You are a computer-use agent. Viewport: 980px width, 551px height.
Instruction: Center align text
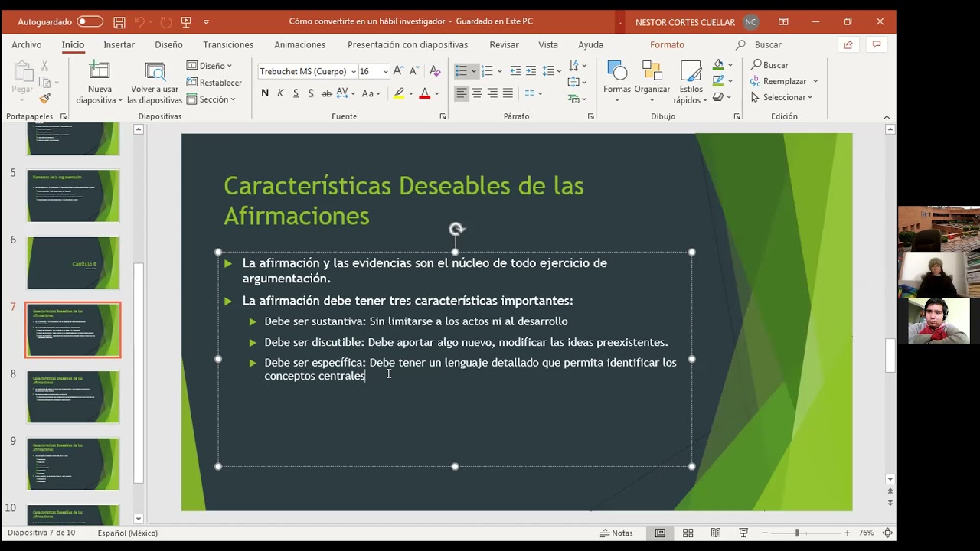(x=477, y=93)
